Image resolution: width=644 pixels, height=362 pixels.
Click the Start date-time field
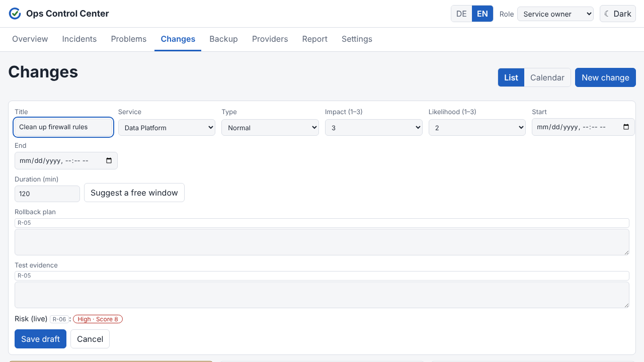coord(583,127)
